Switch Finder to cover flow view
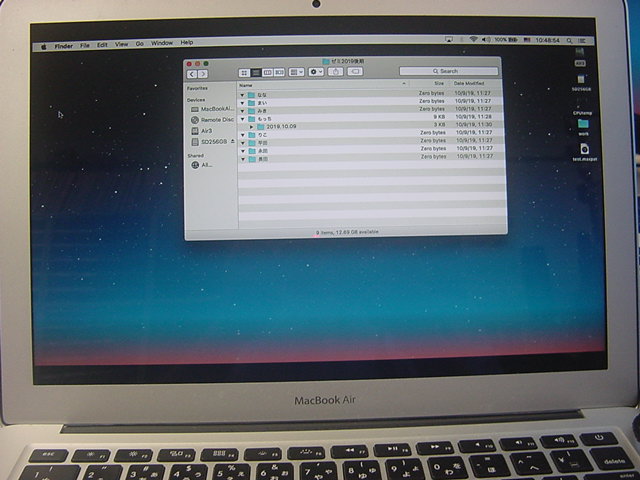 pyautogui.click(x=279, y=72)
